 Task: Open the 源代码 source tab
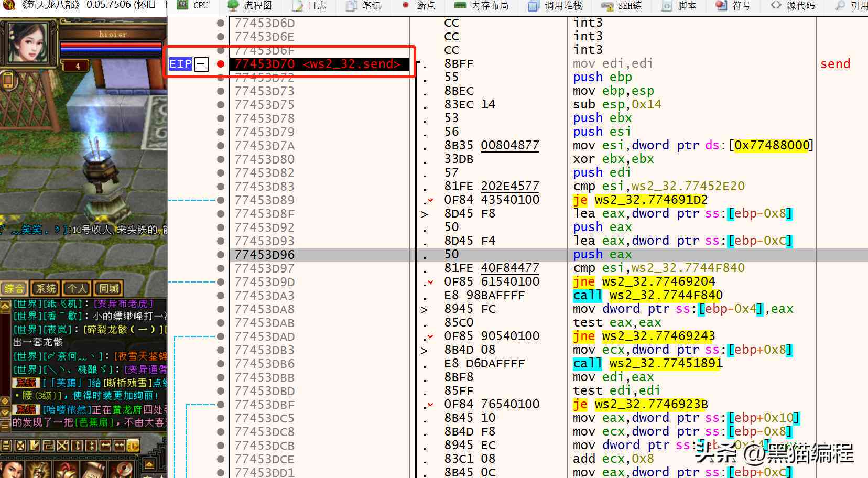793,5
